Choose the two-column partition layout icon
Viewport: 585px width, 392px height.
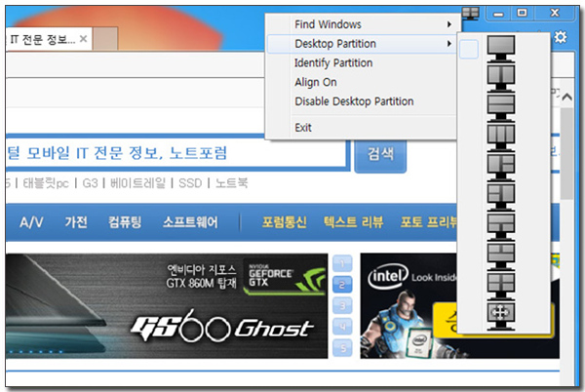click(x=500, y=75)
